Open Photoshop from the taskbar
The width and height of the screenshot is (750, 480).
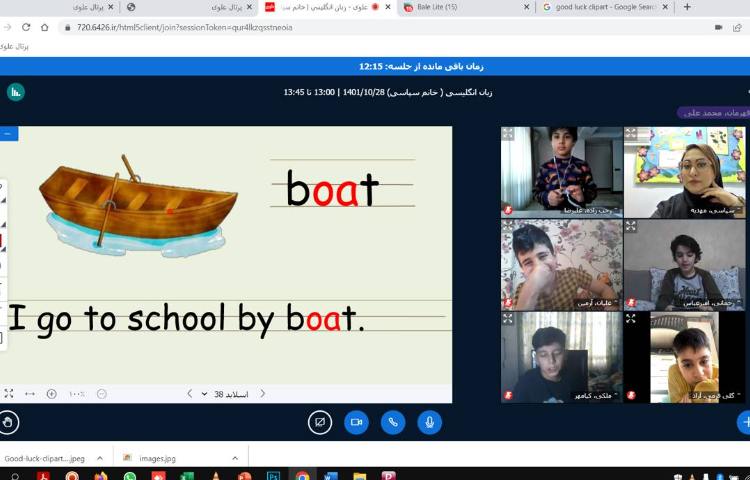pyautogui.click(x=273, y=475)
